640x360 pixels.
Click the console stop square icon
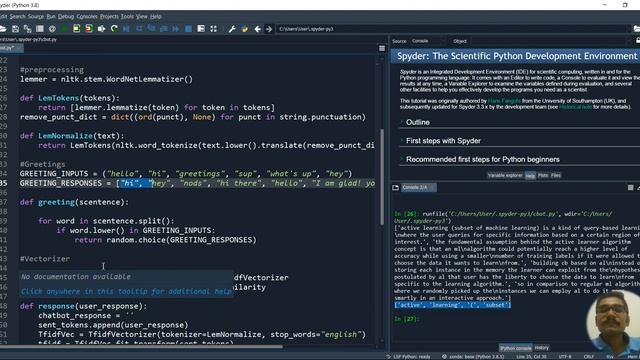point(631,187)
